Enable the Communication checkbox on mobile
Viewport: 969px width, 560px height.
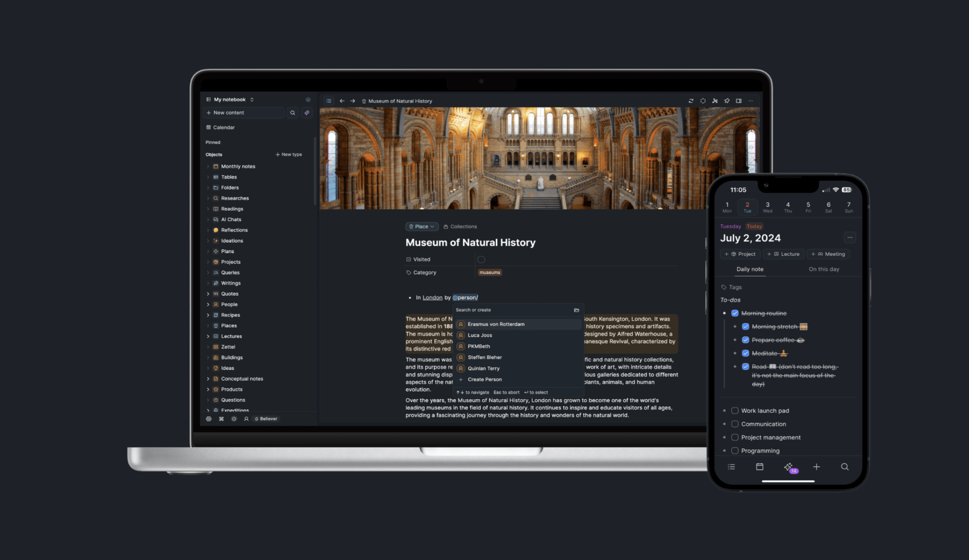click(x=735, y=424)
